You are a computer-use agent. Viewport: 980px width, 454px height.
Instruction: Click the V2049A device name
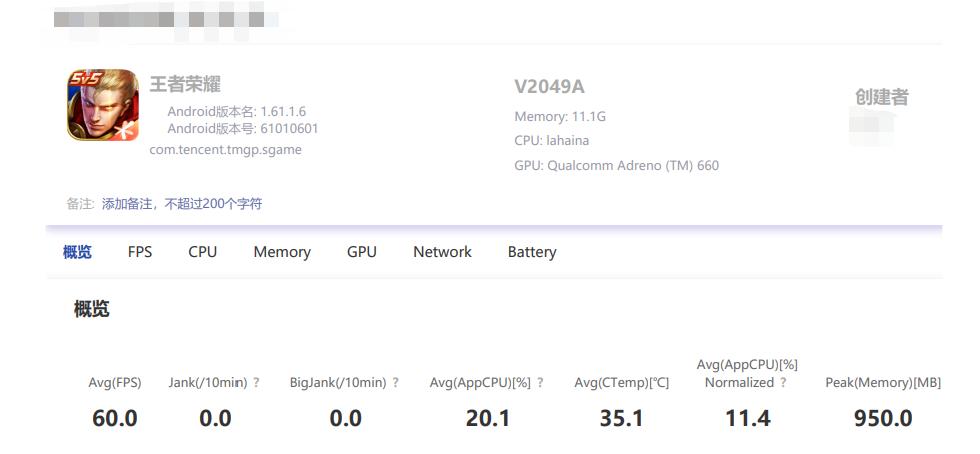tap(549, 87)
